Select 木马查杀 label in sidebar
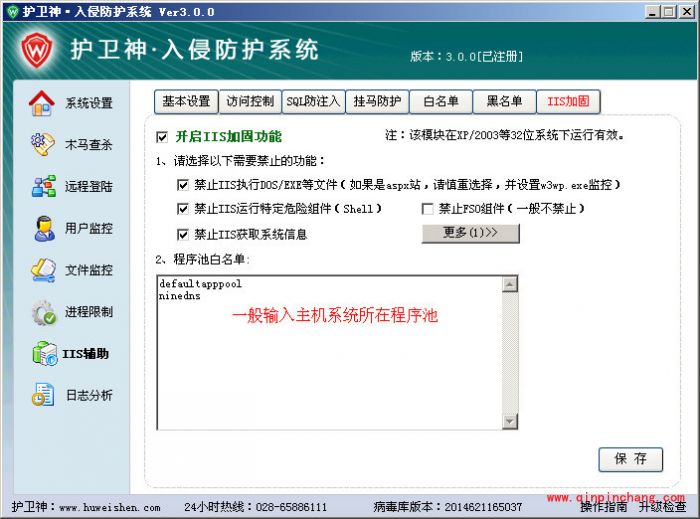The image size is (700, 519). [88, 144]
